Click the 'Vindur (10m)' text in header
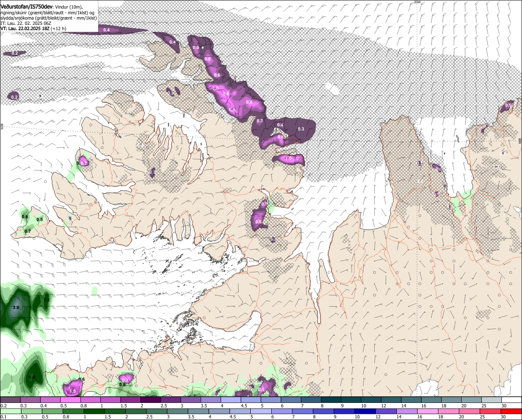Viewport: 522px width, 420px height. point(68,7)
